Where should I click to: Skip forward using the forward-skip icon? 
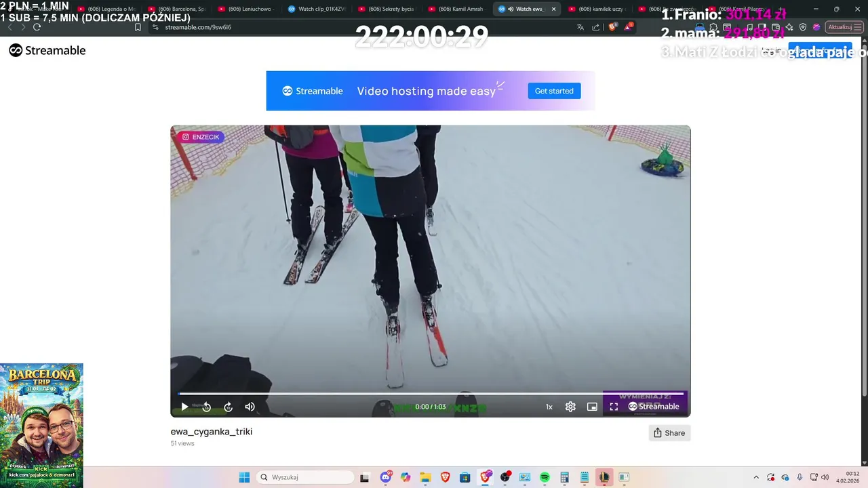click(x=229, y=407)
